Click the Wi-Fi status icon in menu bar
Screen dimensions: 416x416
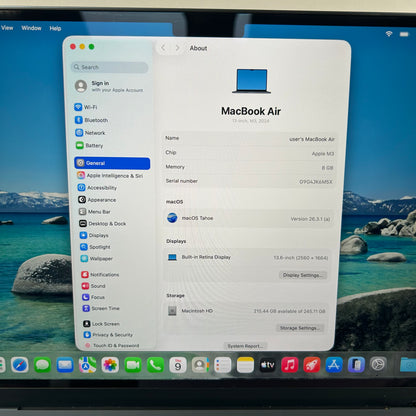[x=389, y=34]
